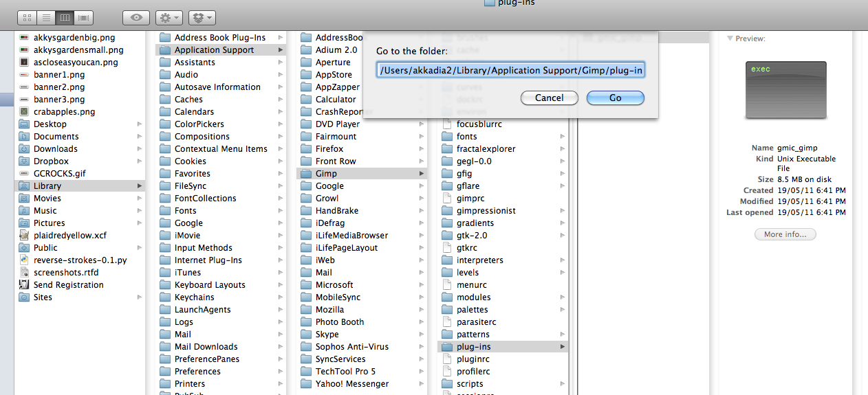The image size is (868, 395).
Task: Expand the palettes folder arrow
Action: (563, 310)
